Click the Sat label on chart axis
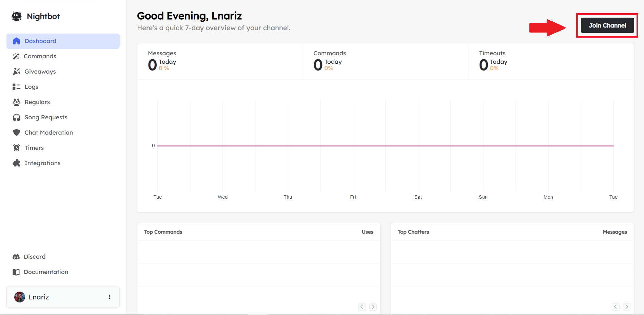 tap(418, 197)
